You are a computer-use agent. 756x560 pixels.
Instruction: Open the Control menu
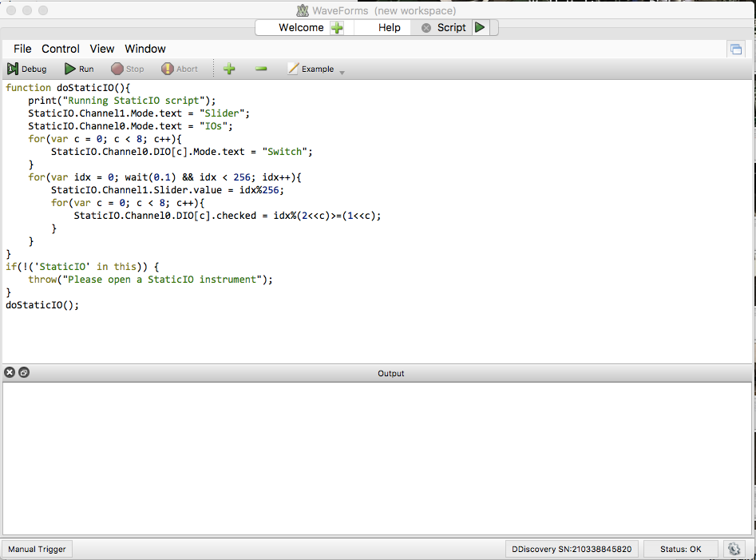(x=60, y=49)
